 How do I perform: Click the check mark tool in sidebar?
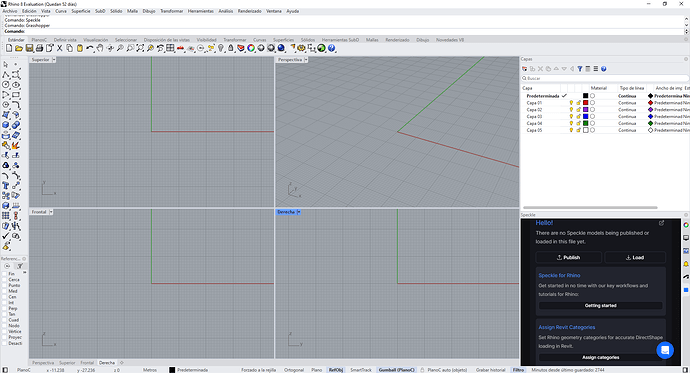click(x=6, y=236)
